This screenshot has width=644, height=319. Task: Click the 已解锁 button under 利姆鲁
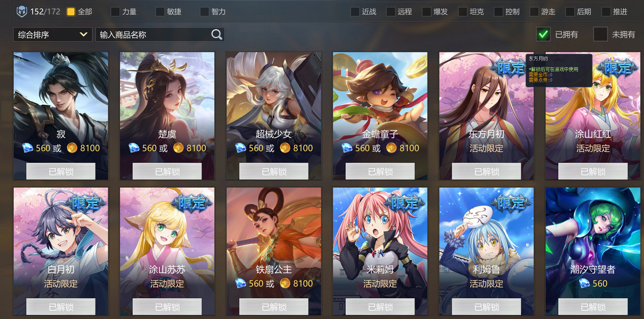pos(487,306)
